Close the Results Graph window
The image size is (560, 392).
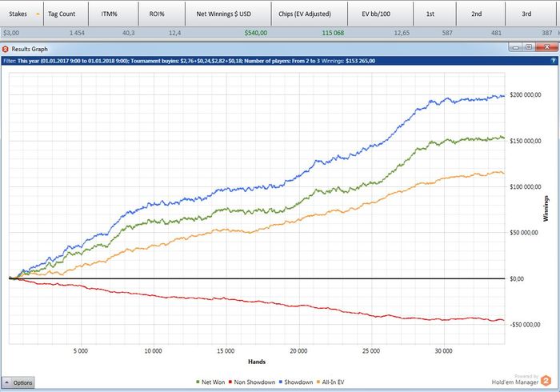coord(547,47)
